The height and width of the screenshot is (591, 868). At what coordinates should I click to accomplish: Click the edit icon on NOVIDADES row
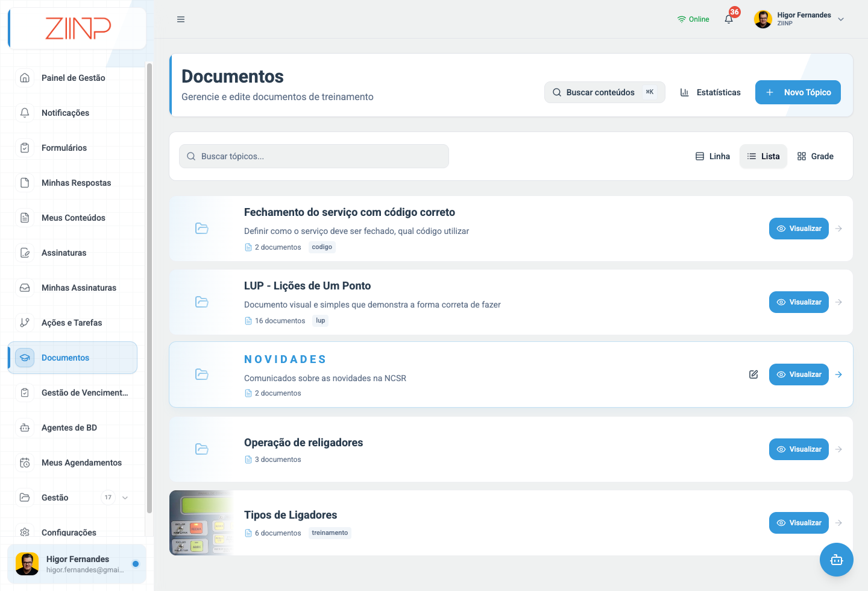[x=753, y=375]
